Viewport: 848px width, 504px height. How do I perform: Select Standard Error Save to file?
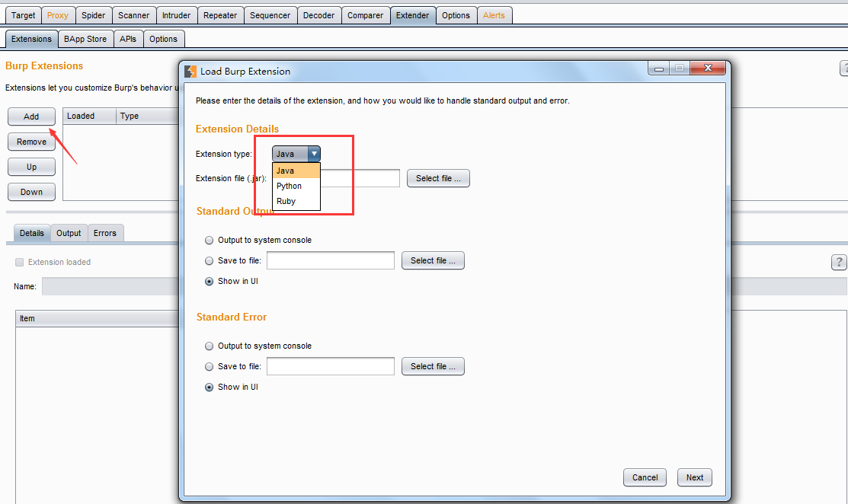209,367
